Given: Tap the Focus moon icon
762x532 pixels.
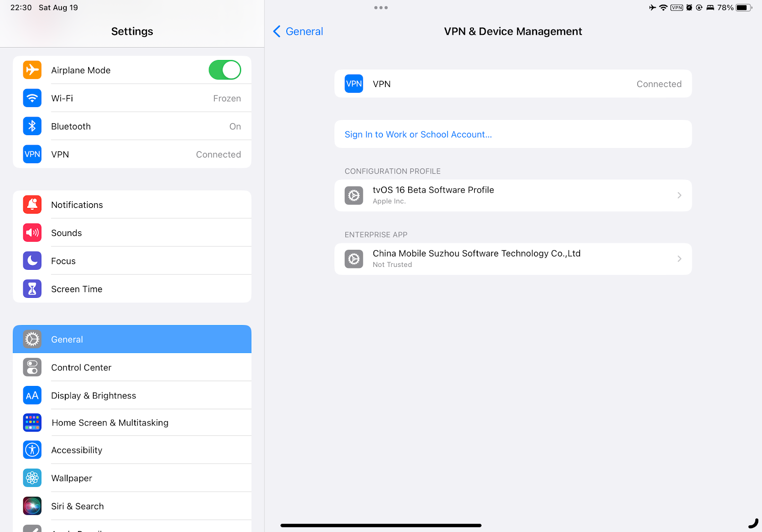Looking at the screenshot, I should click(x=32, y=261).
